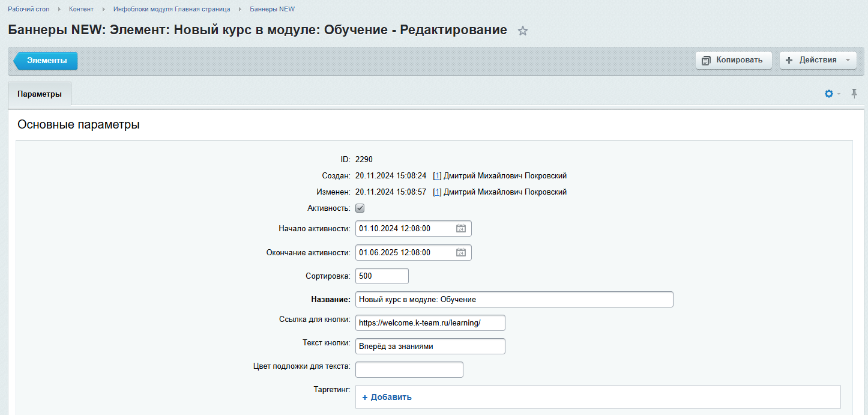Select the Параметры tab
Screen dimensions: 868x415
(x=40, y=94)
